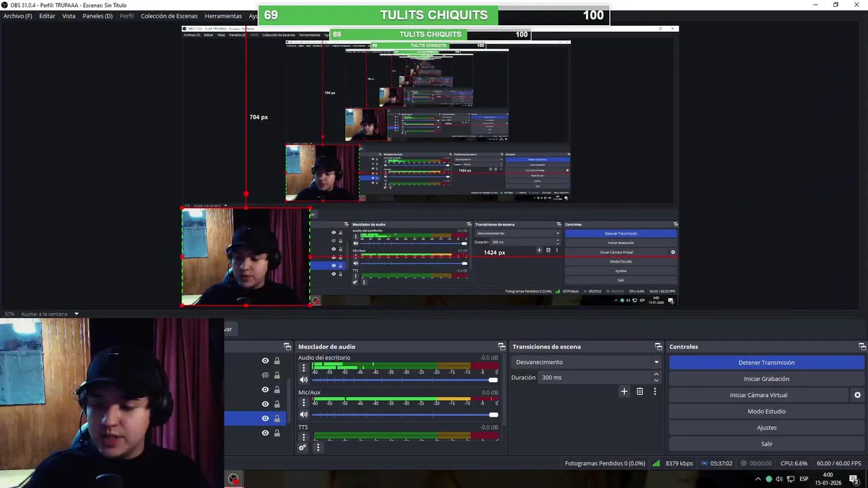
Task: Mute Audio del escritorio speaker icon
Action: 304,380
